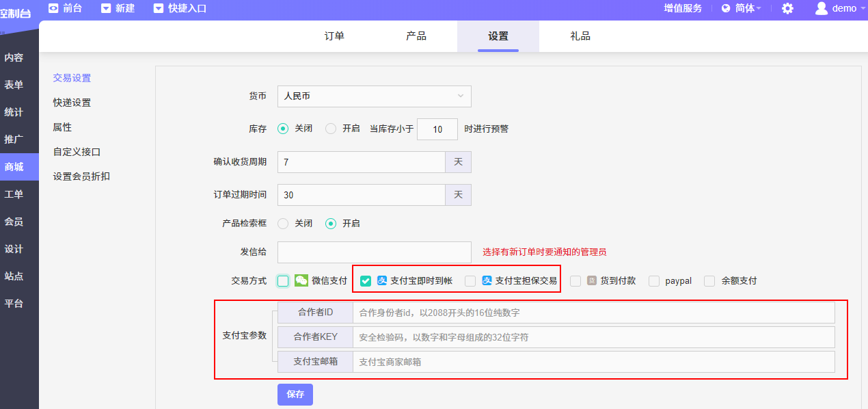This screenshot has width=868, height=409.
Task: Select 库存 关闭 radio button
Action: click(283, 129)
